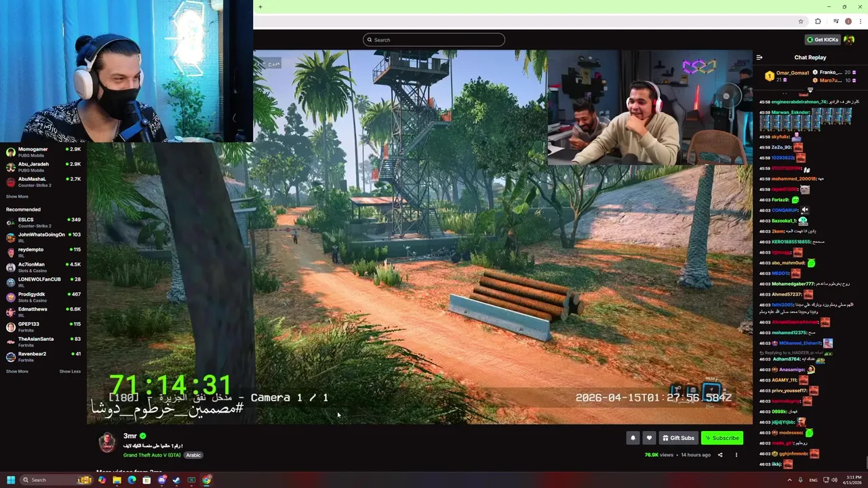Expand Show More under Recommended list
The width and height of the screenshot is (868, 488).
[x=17, y=371]
